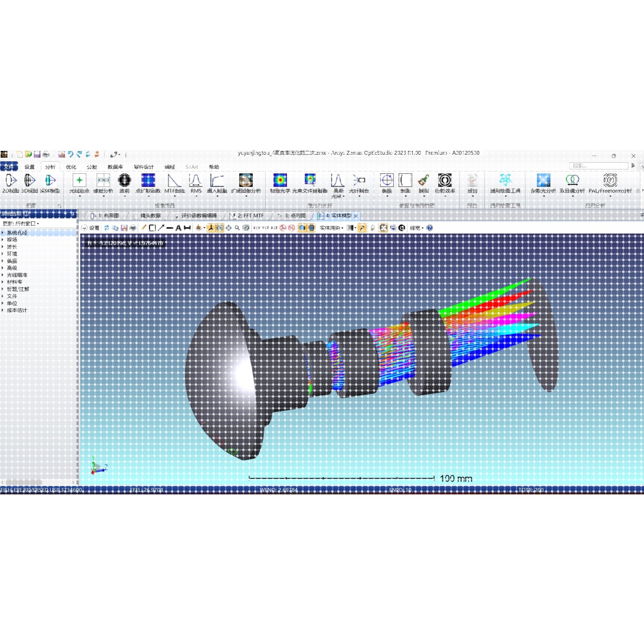Image resolution: width=644 pixels, height=644 pixels.
Task: Click the print icon in model toolbar
Action: pos(133,228)
